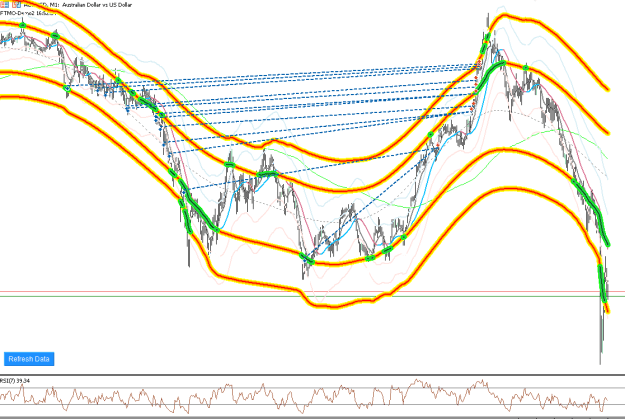
Task: Select the Australian Dollar vs US Dollar title
Action: 97,5
